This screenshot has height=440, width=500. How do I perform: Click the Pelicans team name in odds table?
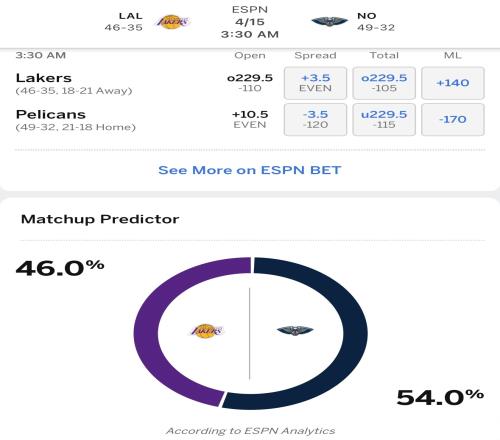pos(51,114)
